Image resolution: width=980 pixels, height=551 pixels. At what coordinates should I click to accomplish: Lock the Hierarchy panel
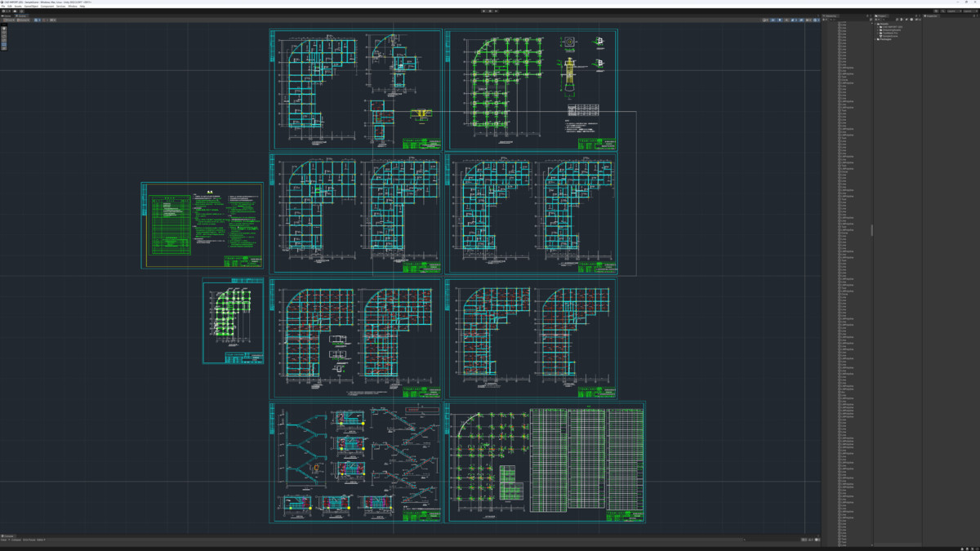866,16
